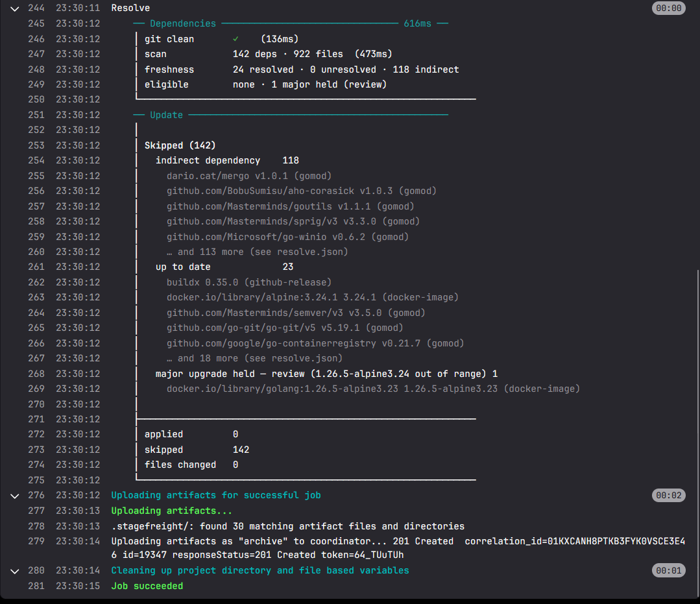The image size is (700, 604).
Task: Jump to log line number 261
Action: [x=36, y=267]
